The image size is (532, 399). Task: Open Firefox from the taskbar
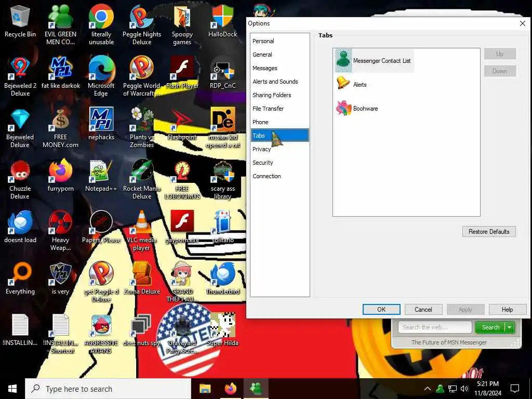[231, 389]
